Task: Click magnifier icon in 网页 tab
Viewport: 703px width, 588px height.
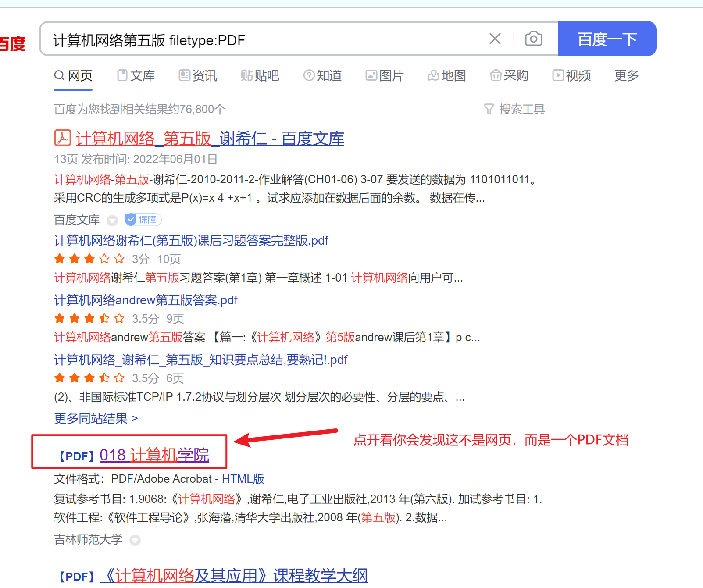Action: [x=59, y=75]
